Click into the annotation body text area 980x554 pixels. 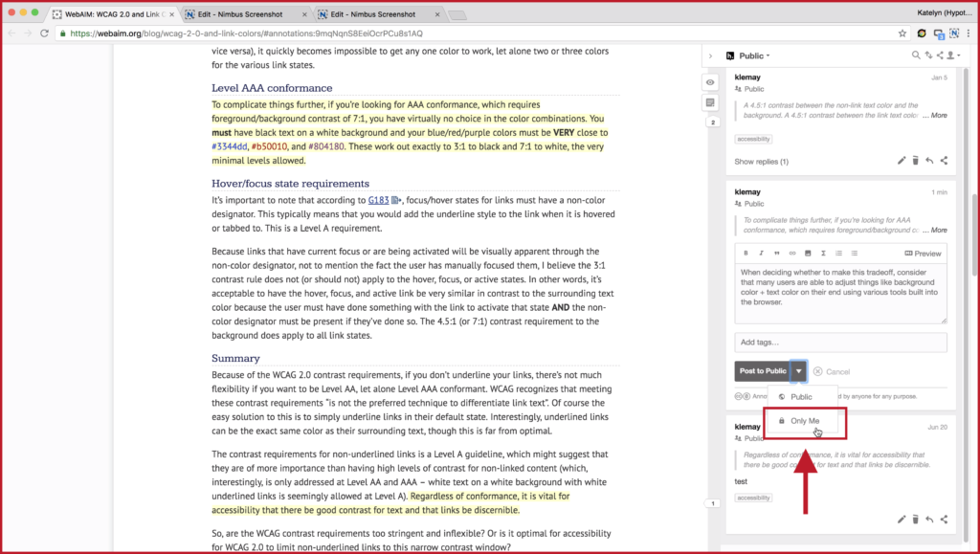point(840,294)
